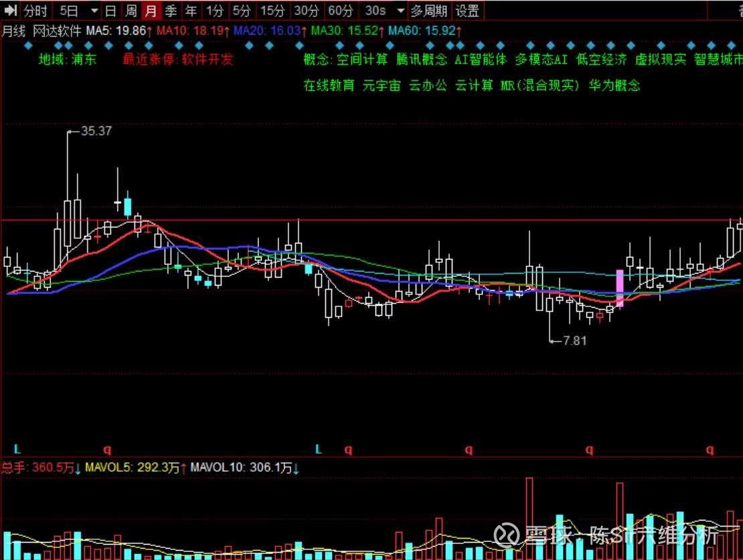Viewport: 743px width, 560px height.
Task: Click the MAVOL5: 292.3万 label
Action: (x=135, y=468)
